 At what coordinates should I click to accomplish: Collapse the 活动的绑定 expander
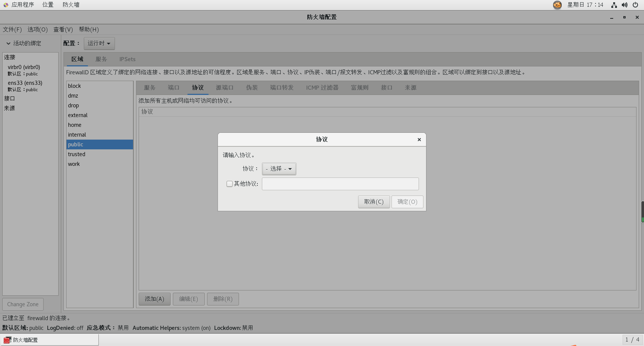pos(8,44)
